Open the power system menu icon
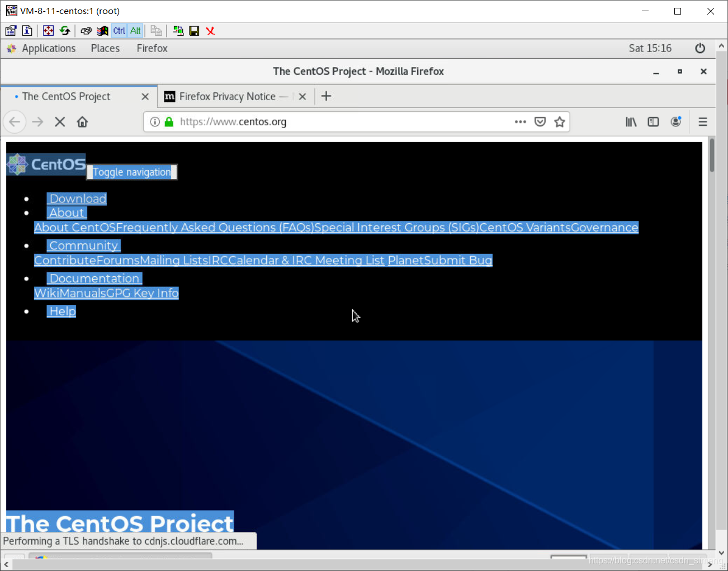This screenshot has width=728, height=571. 700,49
